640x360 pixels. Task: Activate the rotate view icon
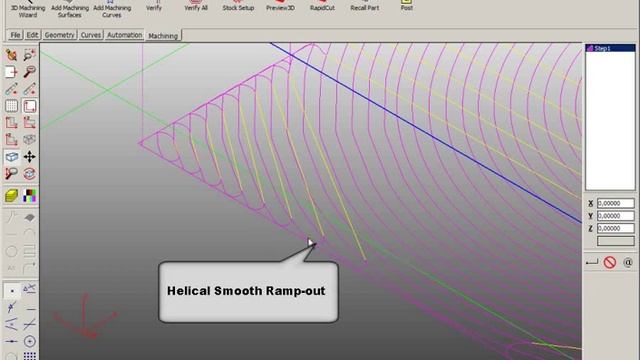(x=29, y=173)
